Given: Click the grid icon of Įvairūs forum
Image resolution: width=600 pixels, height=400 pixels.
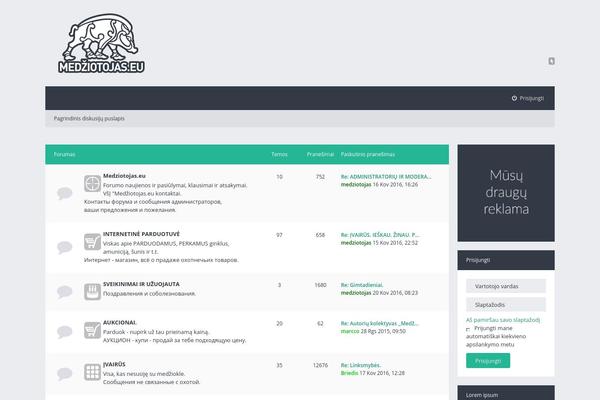Looking at the screenshot, I should pyautogui.click(x=92, y=372).
